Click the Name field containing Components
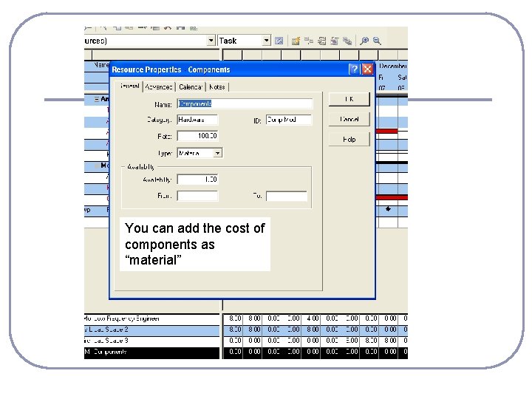 click(245, 103)
